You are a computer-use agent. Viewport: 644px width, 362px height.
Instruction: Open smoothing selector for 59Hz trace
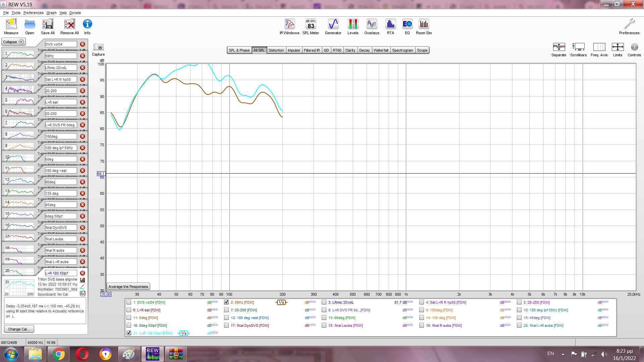click(281, 302)
